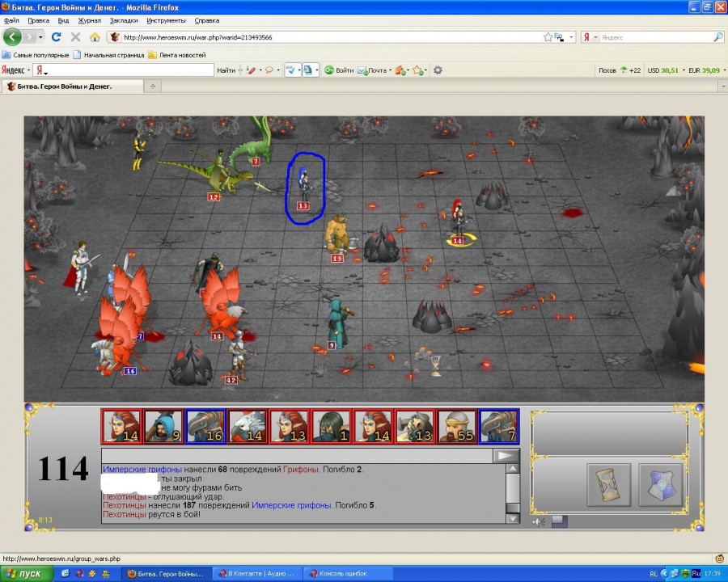728x582 pixels.
Task: Open Справка menu
Action: click(x=206, y=20)
